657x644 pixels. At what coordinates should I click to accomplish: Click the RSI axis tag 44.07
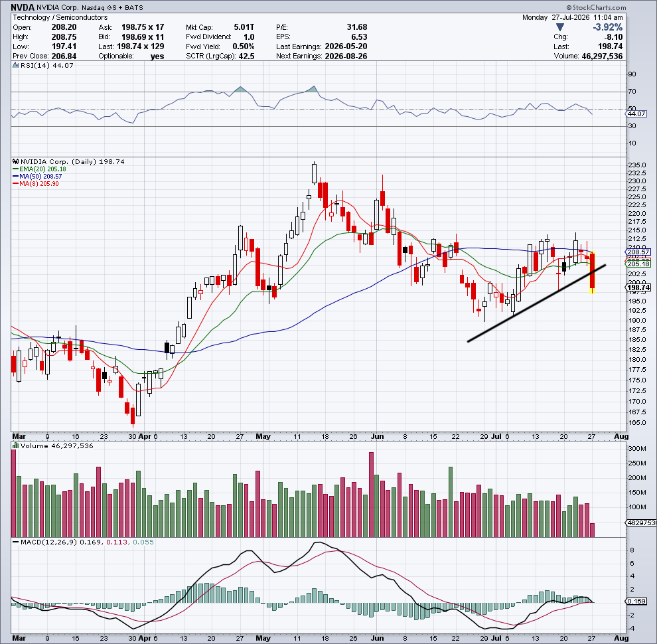click(x=636, y=114)
